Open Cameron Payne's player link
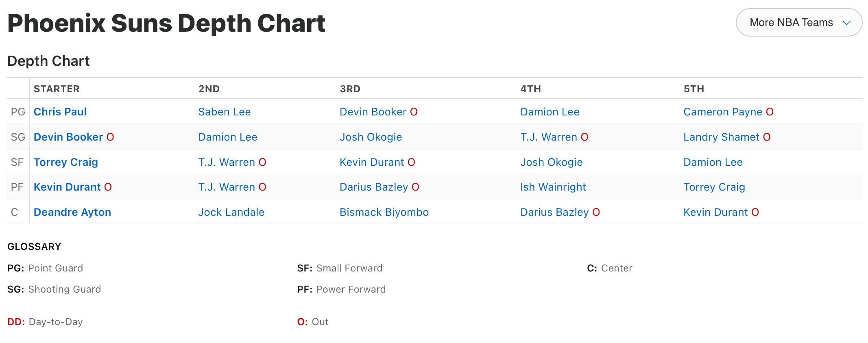Screen dimensions: 868x343 (722, 112)
